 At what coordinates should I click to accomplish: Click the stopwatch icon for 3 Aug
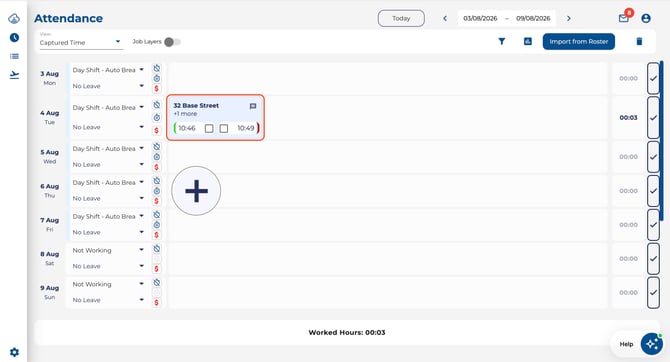pos(157,79)
